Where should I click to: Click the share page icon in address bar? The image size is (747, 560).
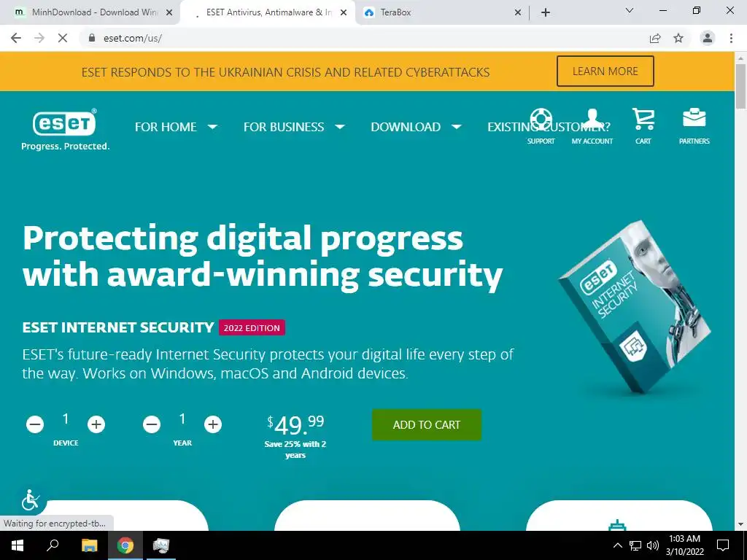pos(655,38)
